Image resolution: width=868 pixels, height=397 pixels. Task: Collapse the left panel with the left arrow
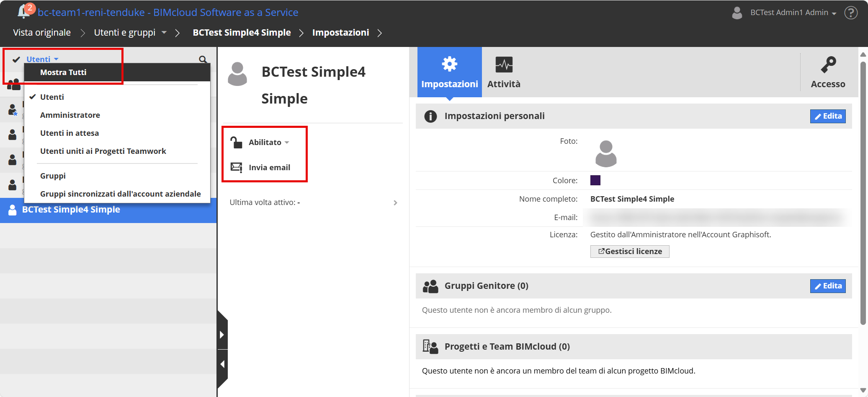point(222,364)
